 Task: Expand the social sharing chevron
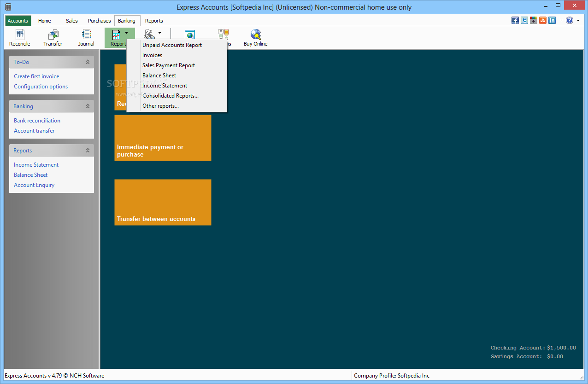coord(561,21)
